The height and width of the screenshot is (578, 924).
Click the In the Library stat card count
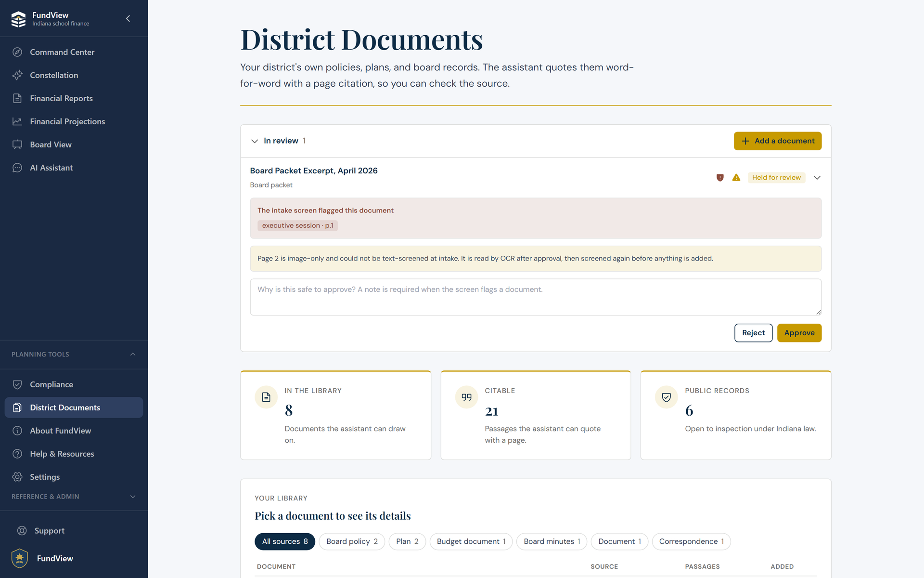coord(289,411)
